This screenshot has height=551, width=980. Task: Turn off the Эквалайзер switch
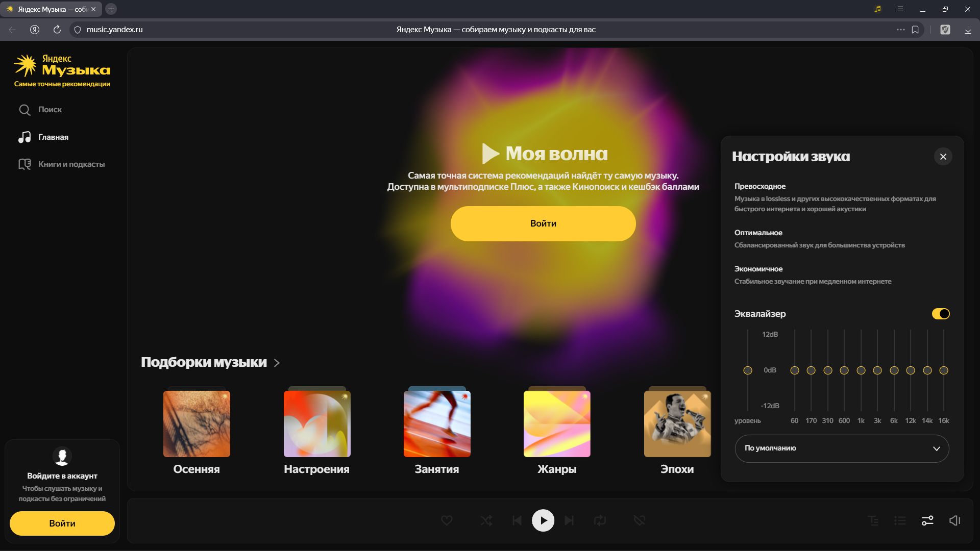click(941, 314)
